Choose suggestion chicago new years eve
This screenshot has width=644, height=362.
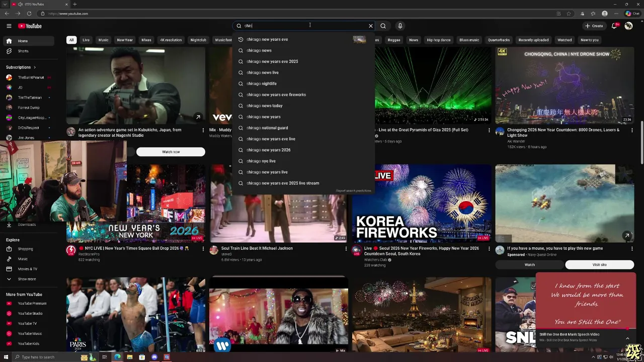(303, 39)
